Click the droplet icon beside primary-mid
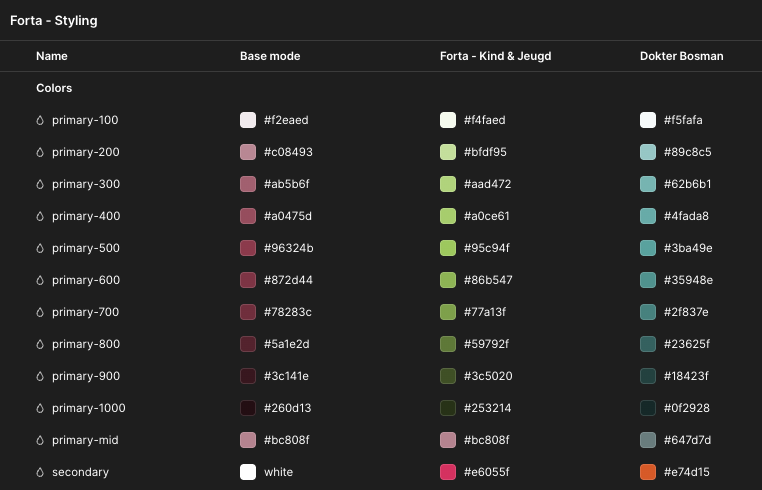 tap(40, 440)
